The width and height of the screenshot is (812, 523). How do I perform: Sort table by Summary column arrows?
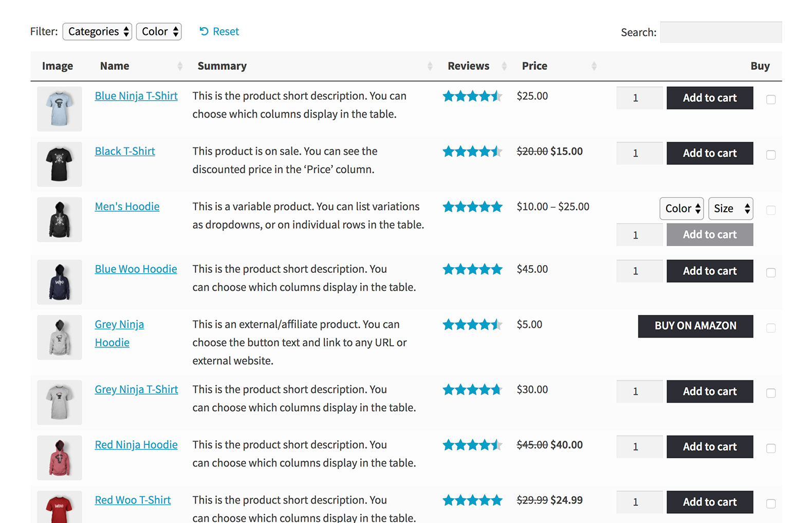(x=430, y=66)
